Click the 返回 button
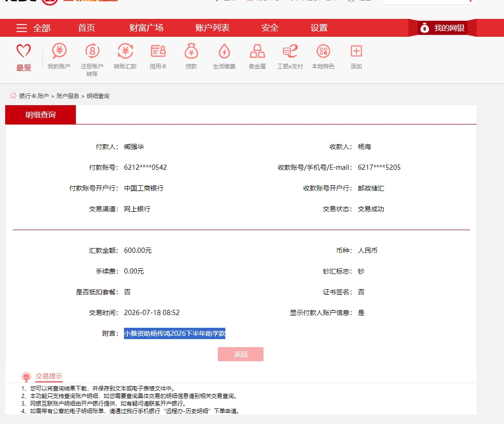This screenshot has width=504, height=424. [x=240, y=354]
